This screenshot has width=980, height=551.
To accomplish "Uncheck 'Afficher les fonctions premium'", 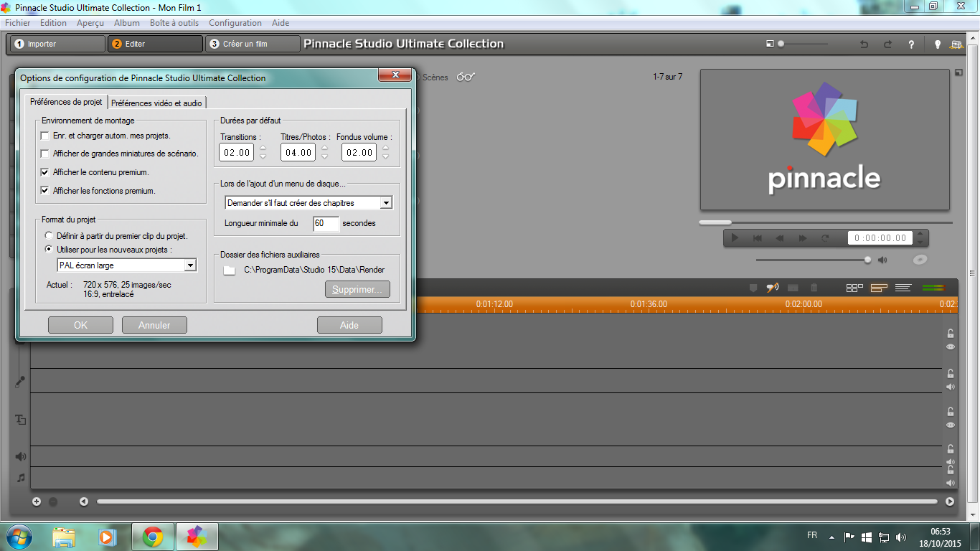I will coord(45,191).
